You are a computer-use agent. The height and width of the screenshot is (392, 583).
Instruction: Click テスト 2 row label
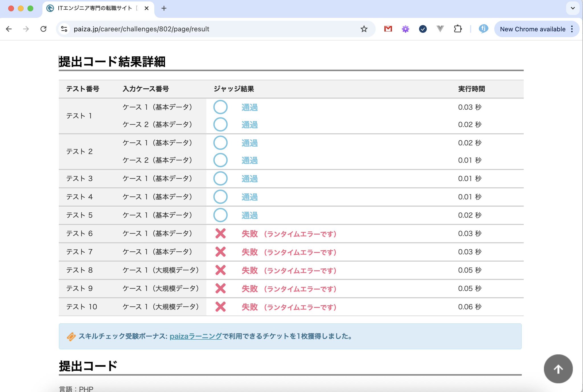click(x=79, y=151)
